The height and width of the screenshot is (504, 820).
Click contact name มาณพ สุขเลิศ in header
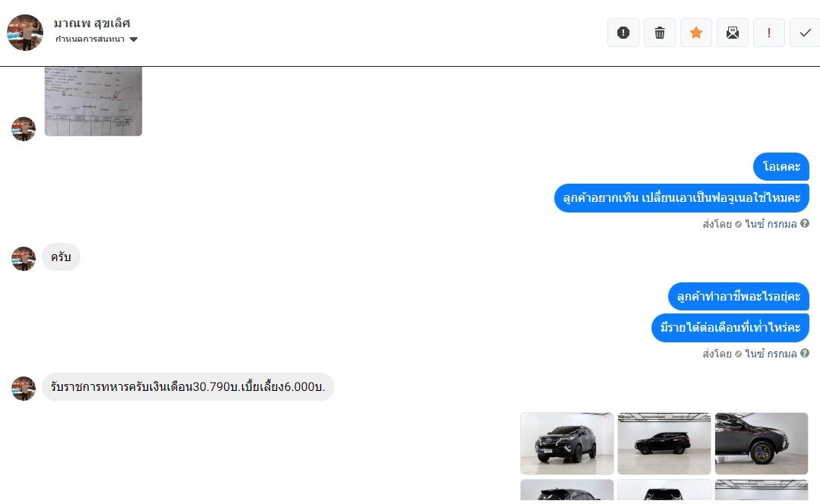(92, 24)
